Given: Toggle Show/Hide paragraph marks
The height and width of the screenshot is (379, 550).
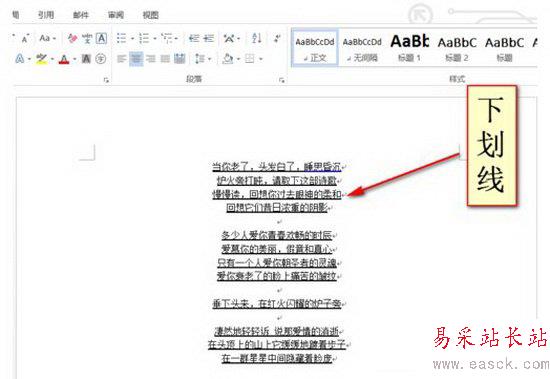Looking at the screenshot, I should pyautogui.click(x=277, y=38).
